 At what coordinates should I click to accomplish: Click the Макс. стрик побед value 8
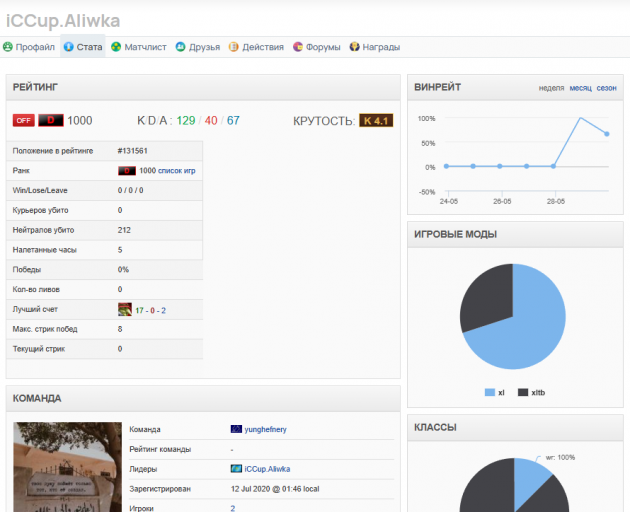tap(120, 329)
